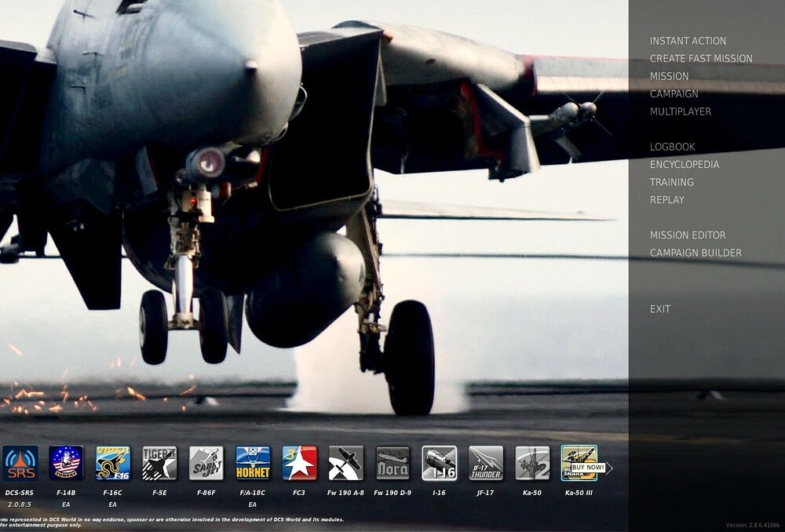Open the CAMPAIGN BUILDER
Screen dimensions: 785x532
click(x=696, y=253)
